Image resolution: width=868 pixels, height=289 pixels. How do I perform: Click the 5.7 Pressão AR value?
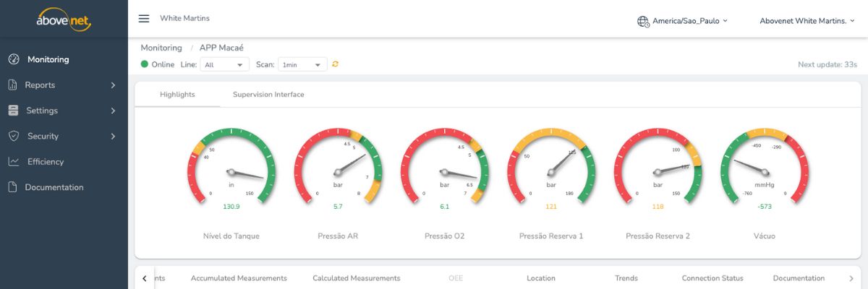[338, 207]
